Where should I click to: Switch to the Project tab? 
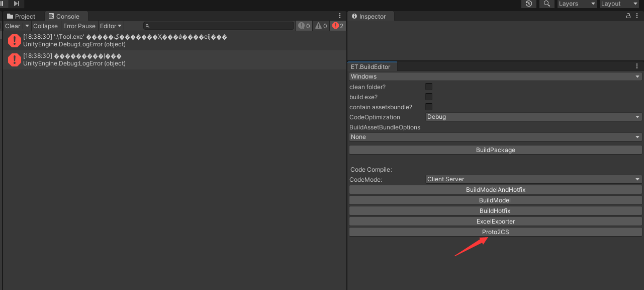[x=21, y=17]
